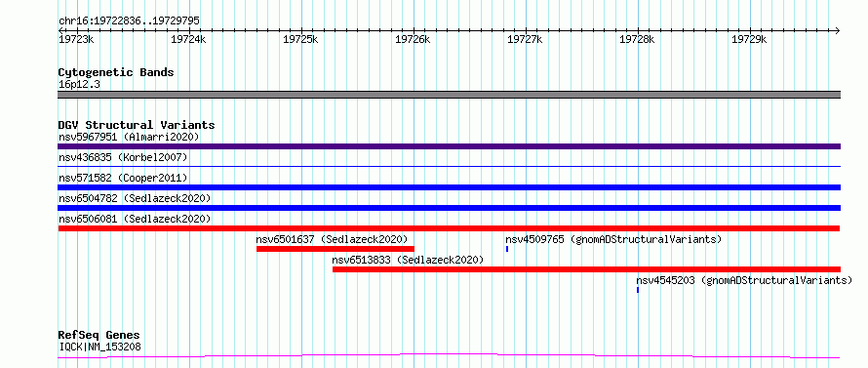
Task: Click the nsv4509765 small blue gnomAD marker
Action: [x=507, y=249]
